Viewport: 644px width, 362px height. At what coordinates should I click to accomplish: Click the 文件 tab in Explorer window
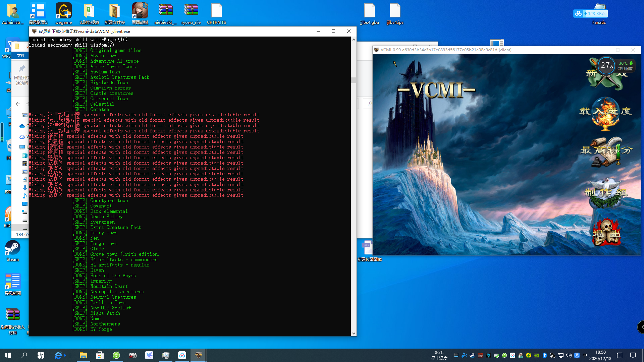point(21,56)
